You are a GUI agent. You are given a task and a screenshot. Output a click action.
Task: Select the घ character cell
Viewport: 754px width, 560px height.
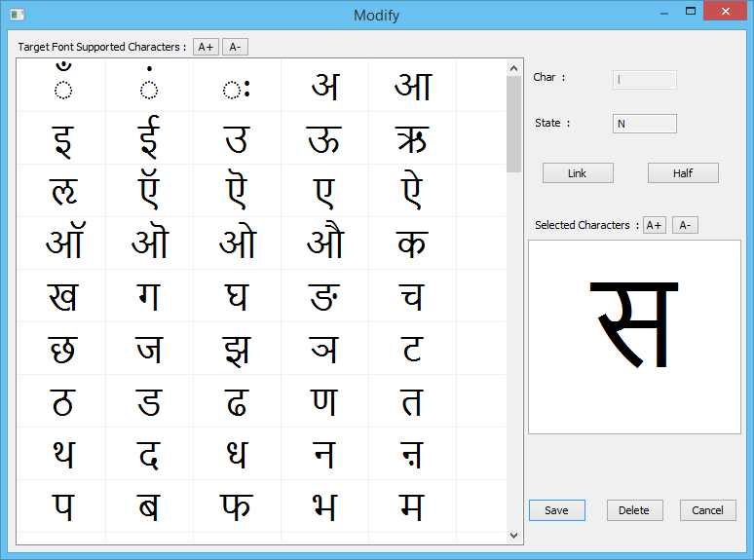pos(237,296)
